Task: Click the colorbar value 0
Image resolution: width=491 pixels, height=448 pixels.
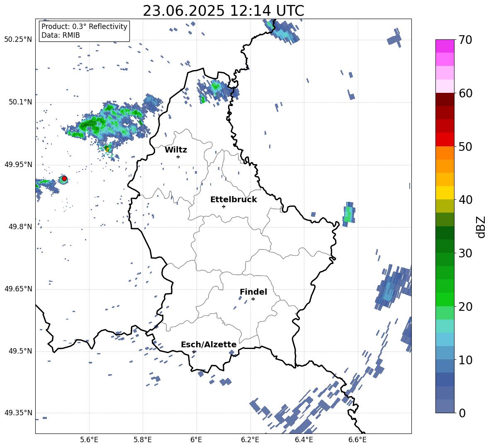Action: tap(462, 413)
